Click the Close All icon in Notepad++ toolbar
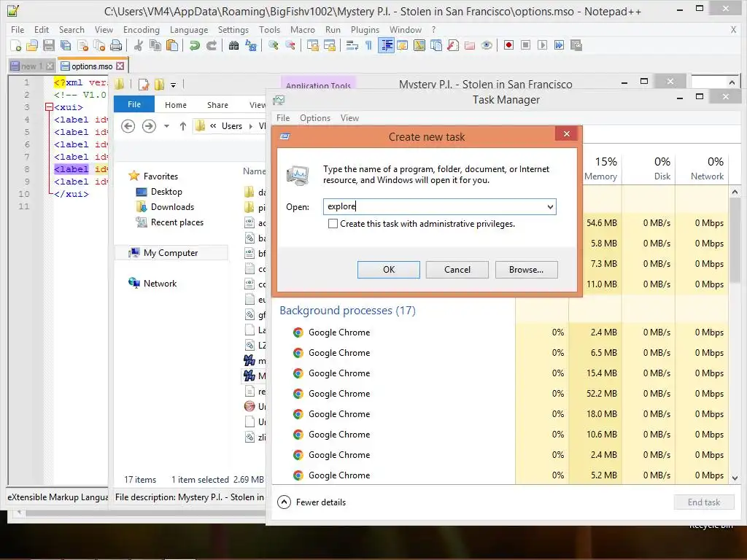Viewport: 747px width, 560px height. pos(99,45)
